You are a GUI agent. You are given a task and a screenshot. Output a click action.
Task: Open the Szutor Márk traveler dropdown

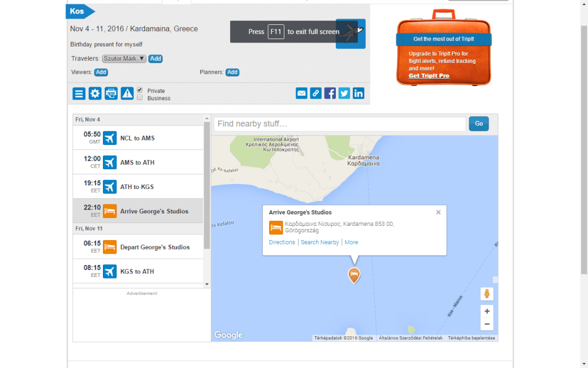point(124,59)
